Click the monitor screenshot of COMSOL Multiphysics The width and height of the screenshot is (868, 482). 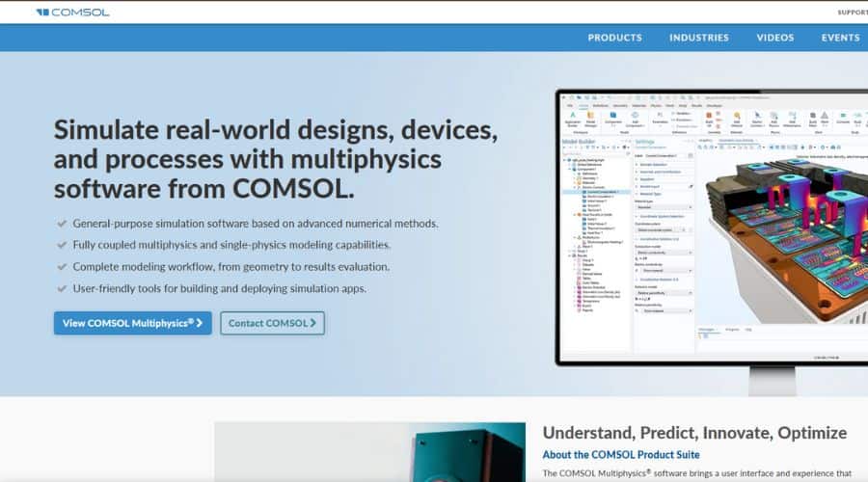(x=712, y=227)
